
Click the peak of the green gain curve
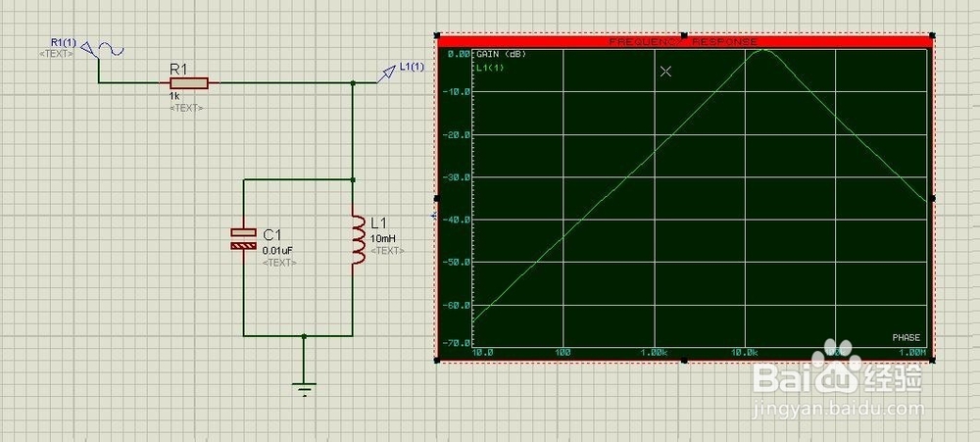coord(763,51)
